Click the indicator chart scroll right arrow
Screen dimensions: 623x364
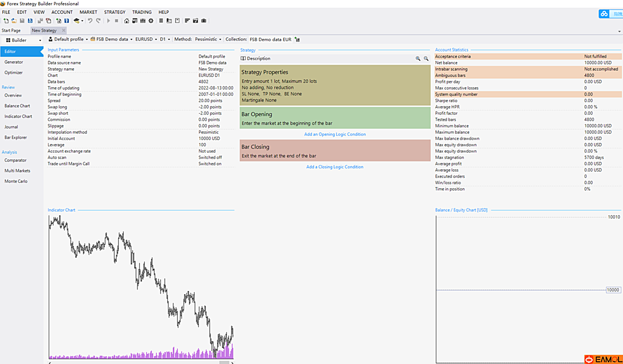232,363
